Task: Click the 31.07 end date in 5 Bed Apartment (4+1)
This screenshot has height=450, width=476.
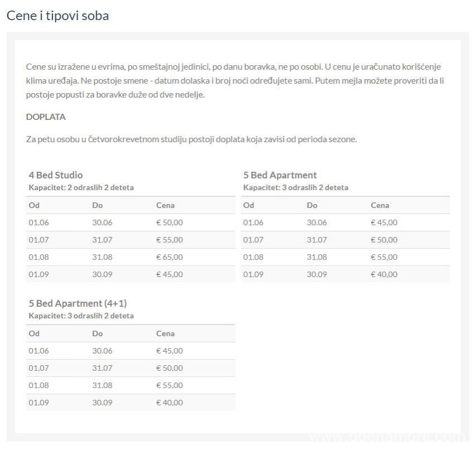Action: pyautogui.click(x=102, y=368)
